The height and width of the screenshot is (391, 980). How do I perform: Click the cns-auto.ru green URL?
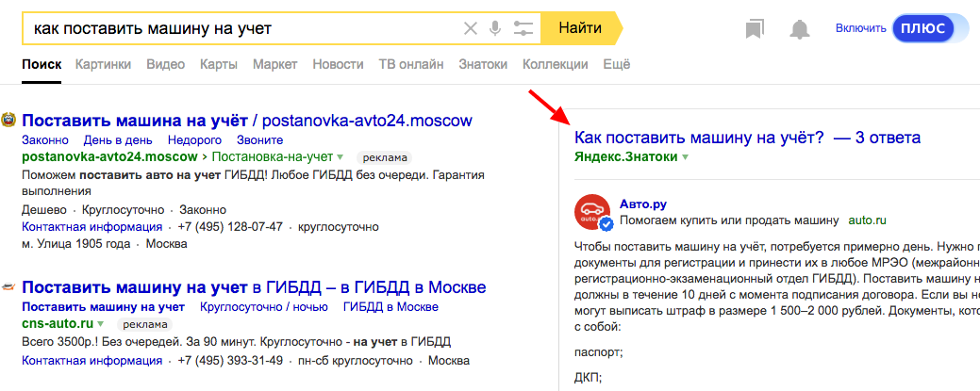(58, 324)
